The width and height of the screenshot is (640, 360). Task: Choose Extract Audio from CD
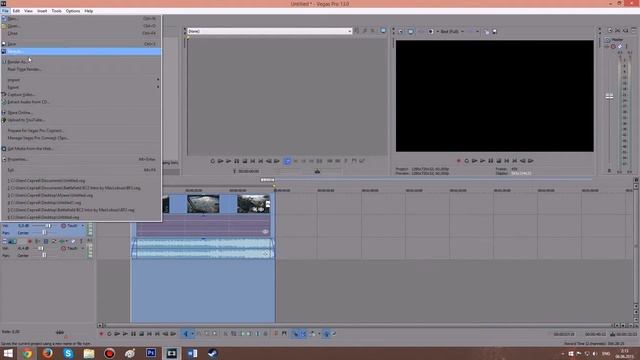point(81,102)
